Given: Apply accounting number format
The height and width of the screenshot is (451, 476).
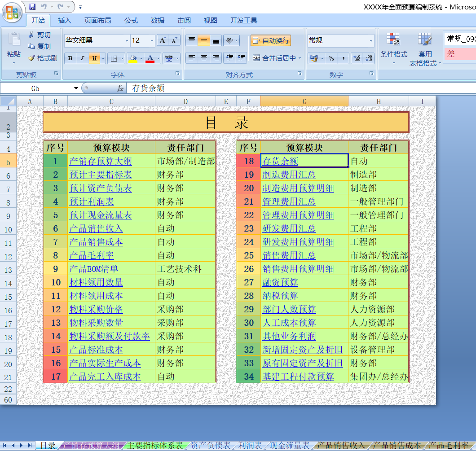Looking at the screenshot, I should [x=314, y=58].
